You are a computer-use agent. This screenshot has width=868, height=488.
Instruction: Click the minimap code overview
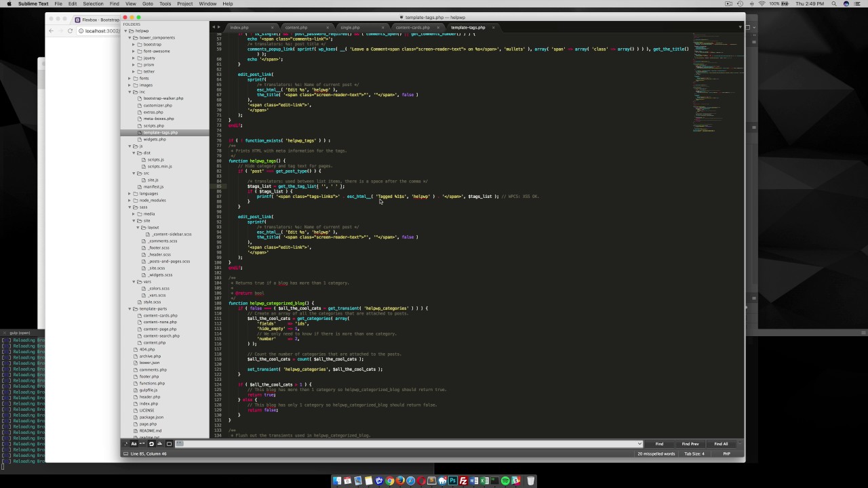[717, 81]
